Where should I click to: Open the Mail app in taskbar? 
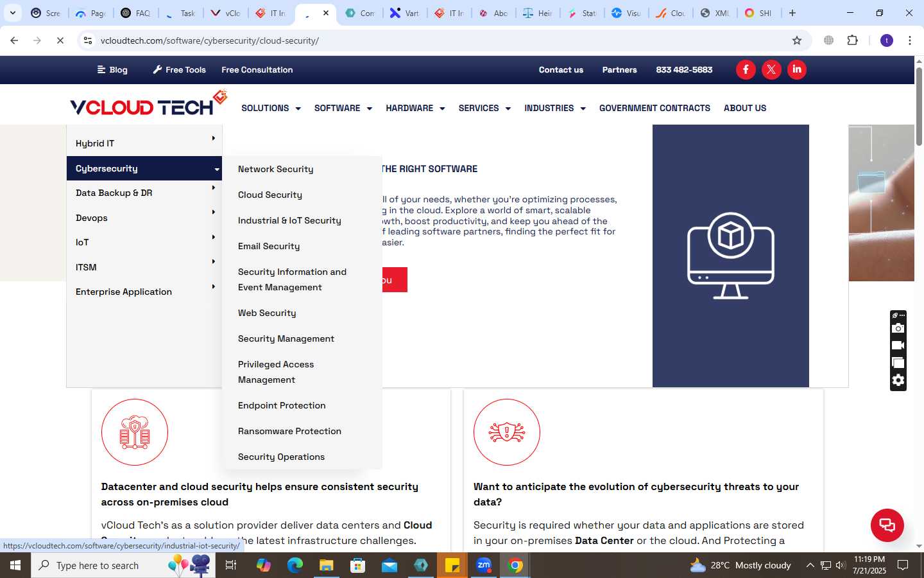[389, 565]
